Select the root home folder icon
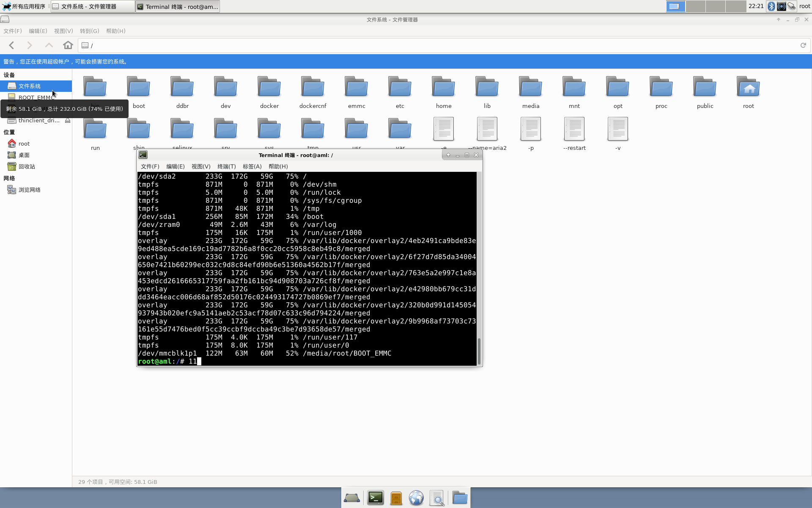812x508 pixels. 749,87
